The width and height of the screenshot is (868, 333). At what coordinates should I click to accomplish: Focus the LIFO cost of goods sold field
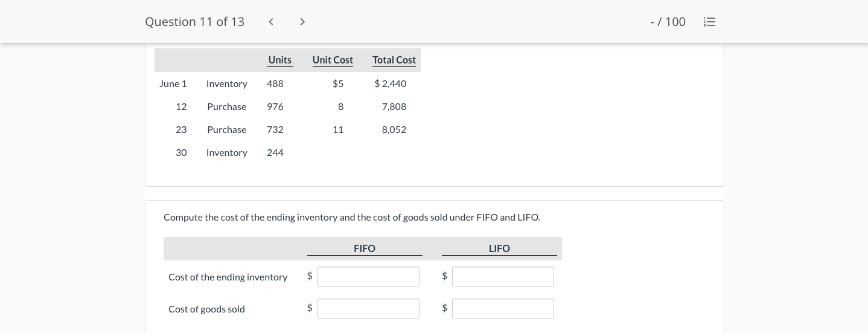click(x=503, y=309)
